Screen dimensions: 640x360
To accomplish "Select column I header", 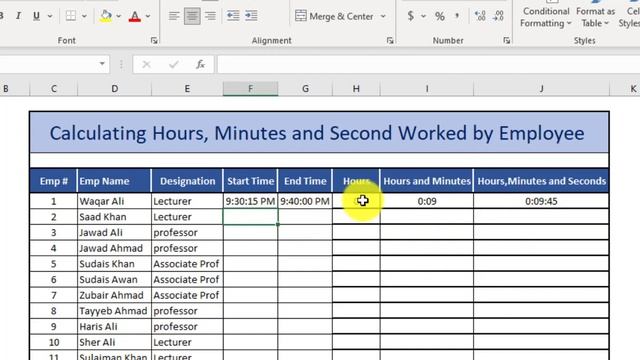I will pyautogui.click(x=427, y=89).
